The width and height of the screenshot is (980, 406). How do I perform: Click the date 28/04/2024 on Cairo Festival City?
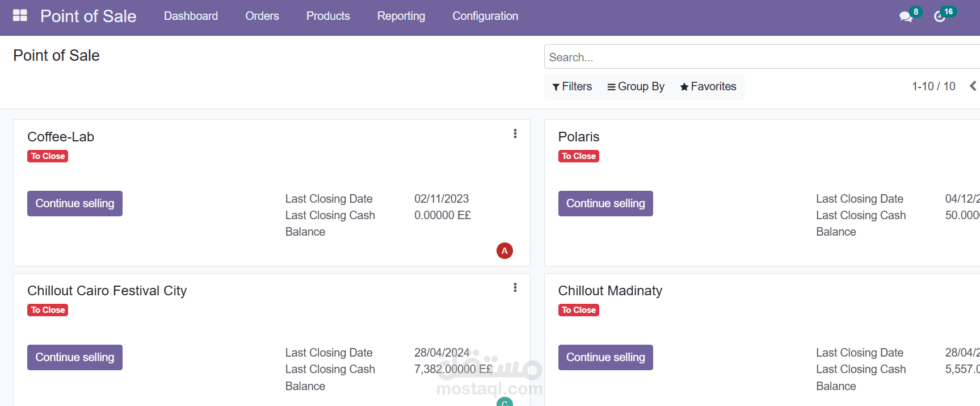(x=441, y=353)
